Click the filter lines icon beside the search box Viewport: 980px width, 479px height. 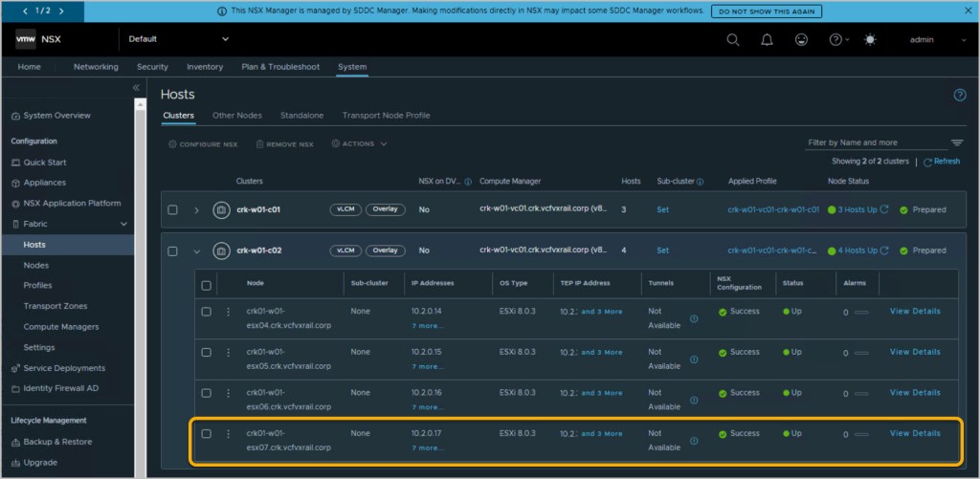pyautogui.click(x=956, y=142)
